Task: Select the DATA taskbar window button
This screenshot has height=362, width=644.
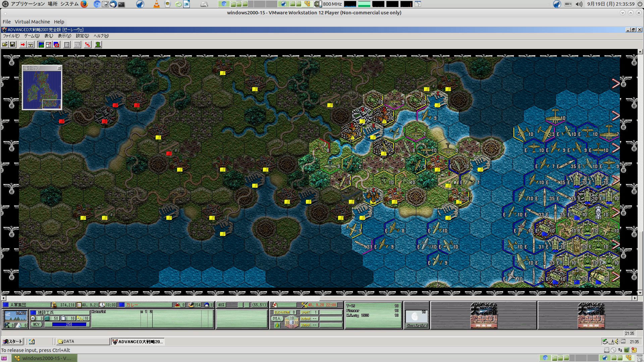Action: pyautogui.click(x=83, y=342)
